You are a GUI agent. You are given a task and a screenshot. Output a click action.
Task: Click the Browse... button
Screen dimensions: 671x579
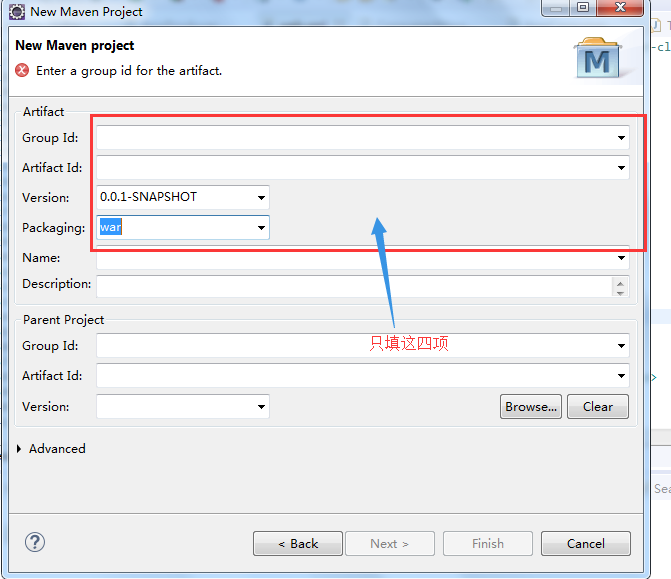[x=531, y=407]
